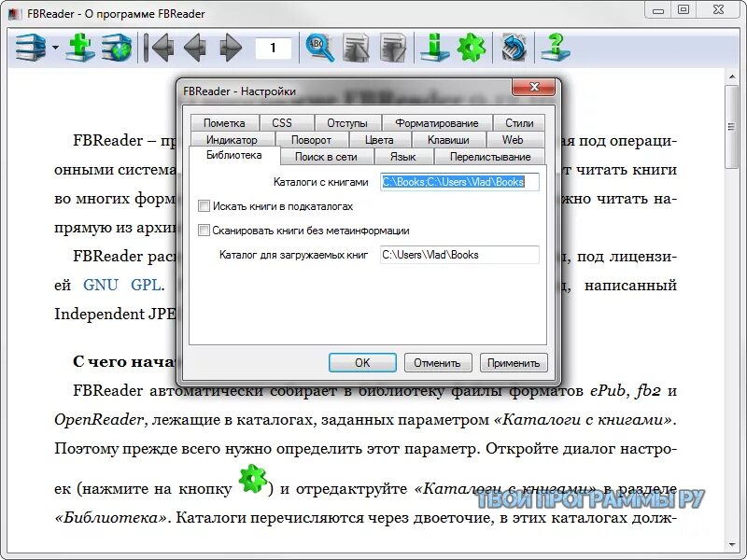747x560 pixels.
Task: Open the Отступы tab
Action: tap(347, 123)
